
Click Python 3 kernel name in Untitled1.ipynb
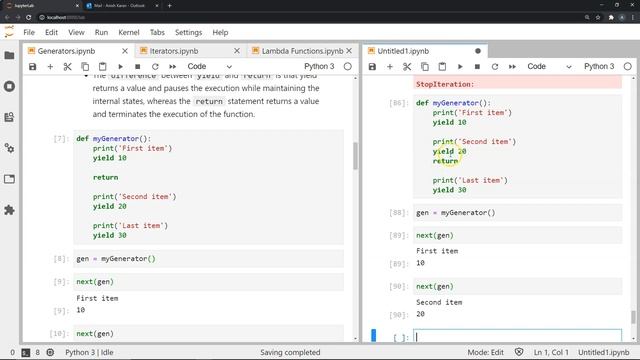599,67
